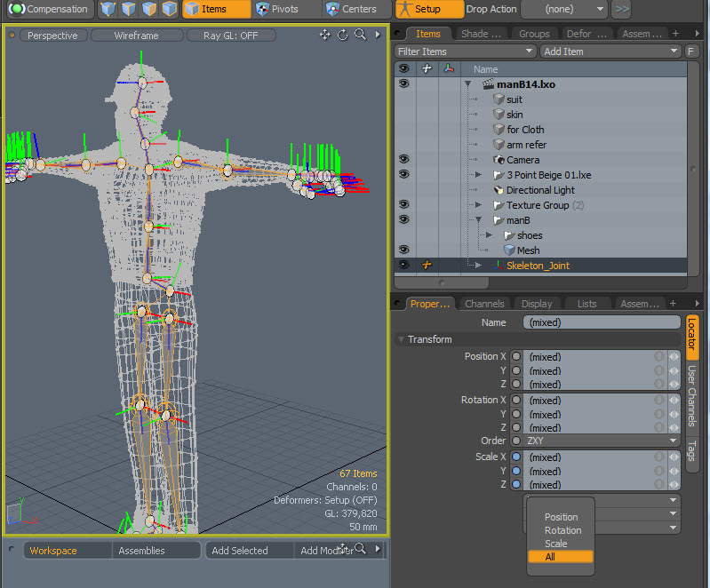Click the Wireframe view style button
The image size is (710, 588).
[x=136, y=36]
